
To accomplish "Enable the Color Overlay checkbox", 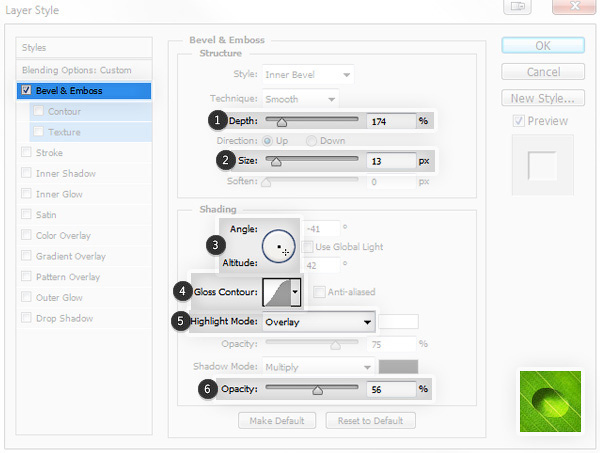I will pyautogui.click(x=26, y=235).
